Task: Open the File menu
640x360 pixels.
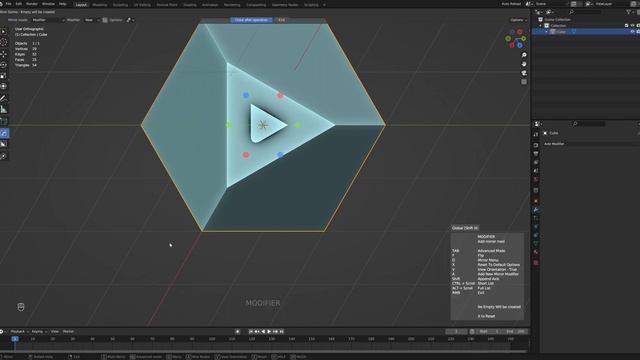Action: coord(8,4)
